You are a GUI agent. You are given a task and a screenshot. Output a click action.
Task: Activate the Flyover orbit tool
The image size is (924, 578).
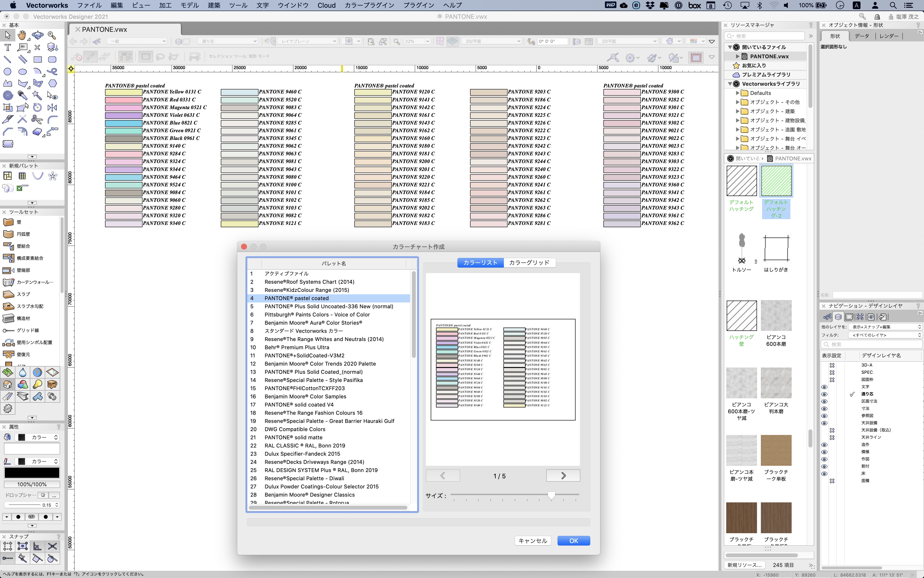point(38,36)
